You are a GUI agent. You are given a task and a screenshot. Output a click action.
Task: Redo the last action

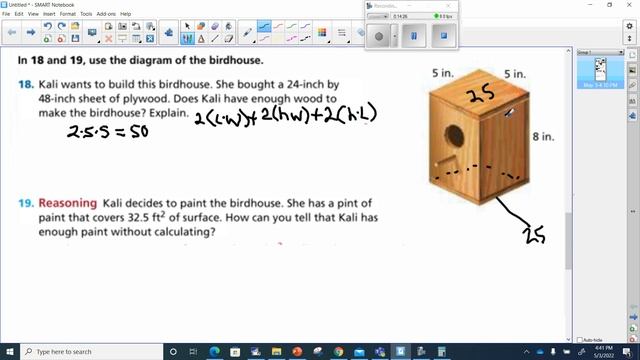(61, 26)
